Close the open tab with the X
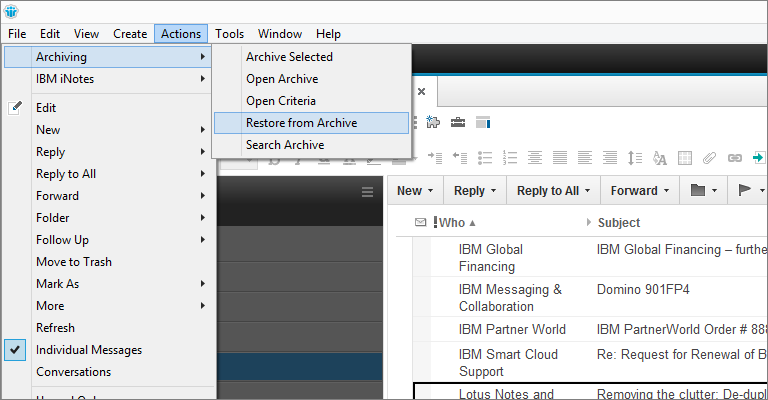This screenshot has height=400, width=768. 421,92
